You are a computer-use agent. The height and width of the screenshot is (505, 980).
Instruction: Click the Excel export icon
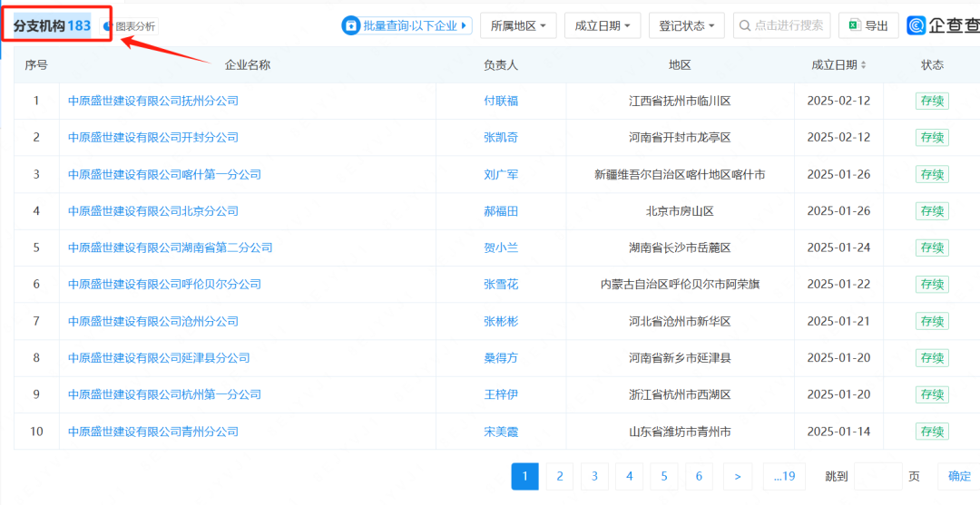coord(854,25)
